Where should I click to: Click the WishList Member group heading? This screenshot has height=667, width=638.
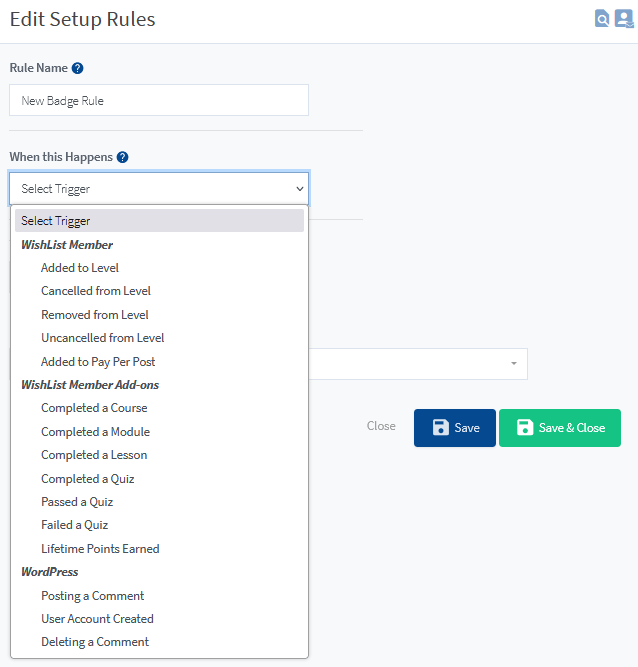click(67, 245)
